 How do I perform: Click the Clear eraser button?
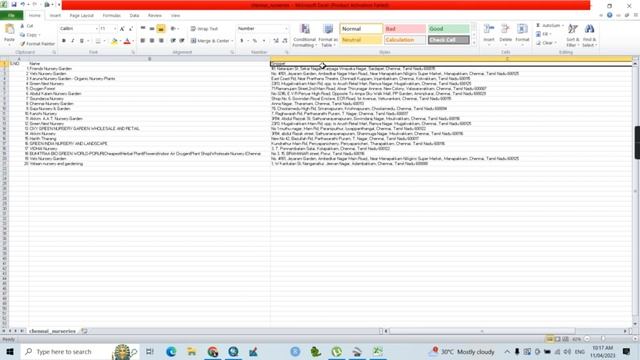[x=546, y=42]
